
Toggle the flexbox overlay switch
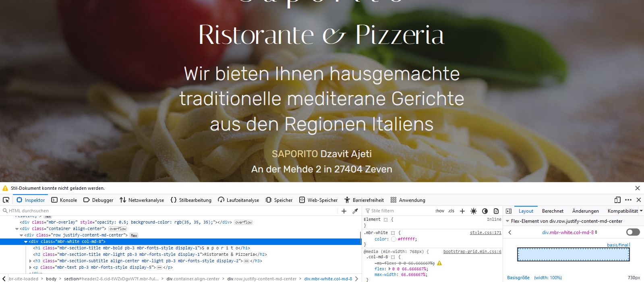633,232
